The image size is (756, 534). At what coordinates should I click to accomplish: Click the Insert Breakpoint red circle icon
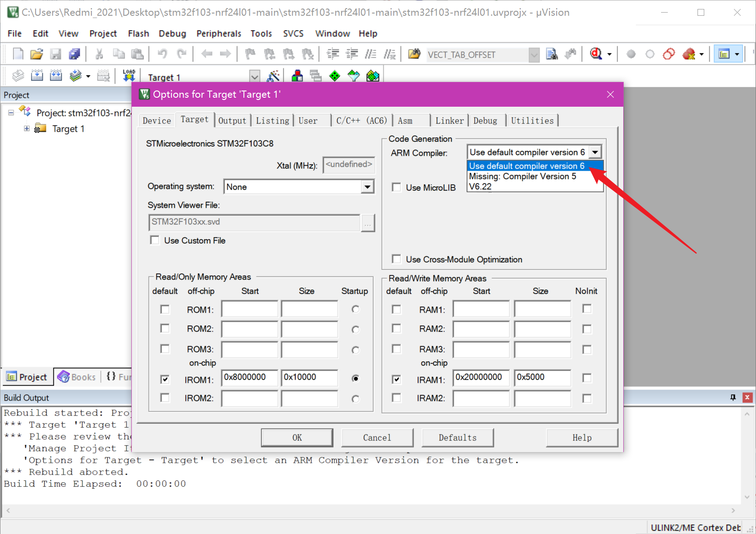pos(631,54)
